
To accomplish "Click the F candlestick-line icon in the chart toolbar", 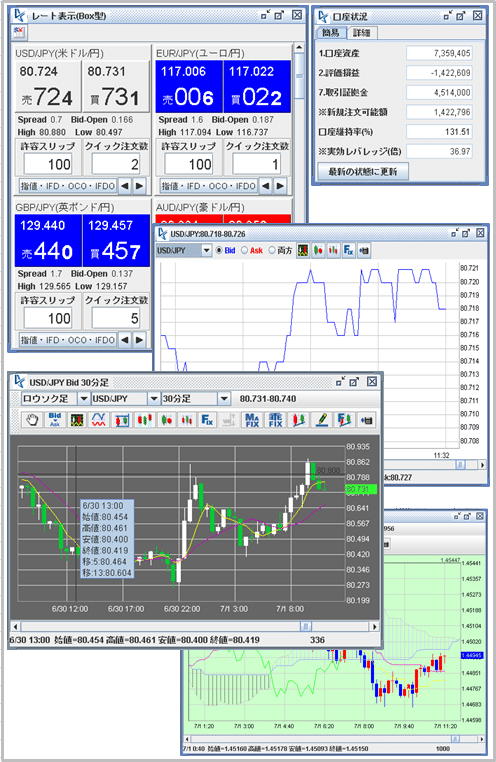I will point(344,419).
